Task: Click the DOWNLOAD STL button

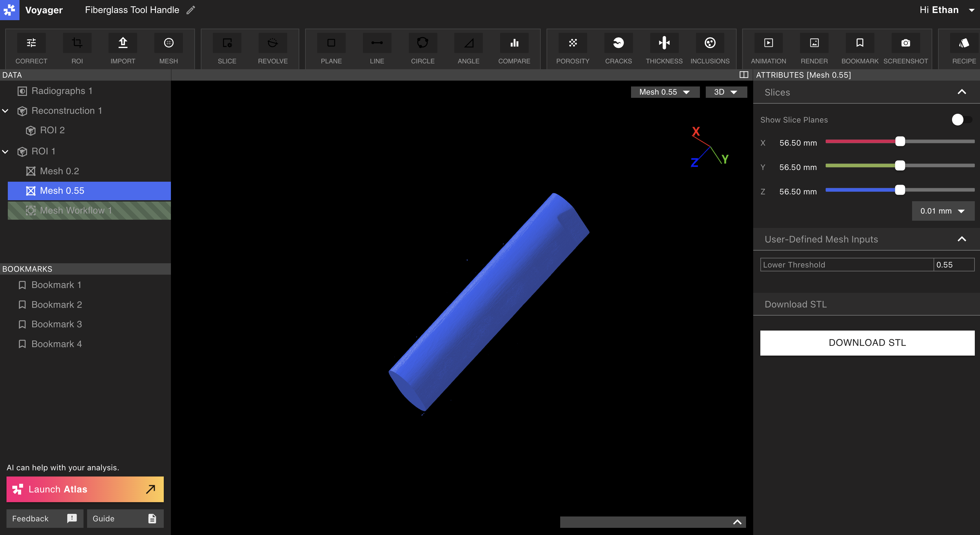Action: (867, 343)
